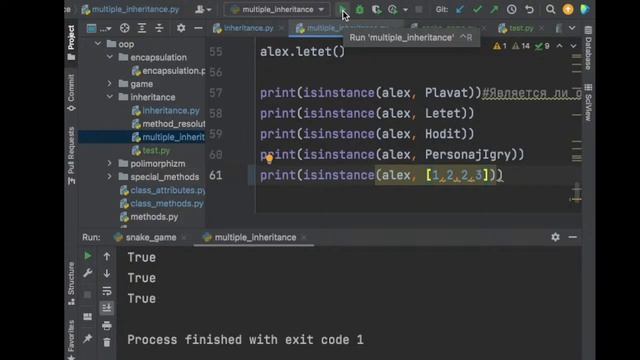Minimize the Run panel
Viewport: 640px width, 360px height.
[x=573, y=237]
